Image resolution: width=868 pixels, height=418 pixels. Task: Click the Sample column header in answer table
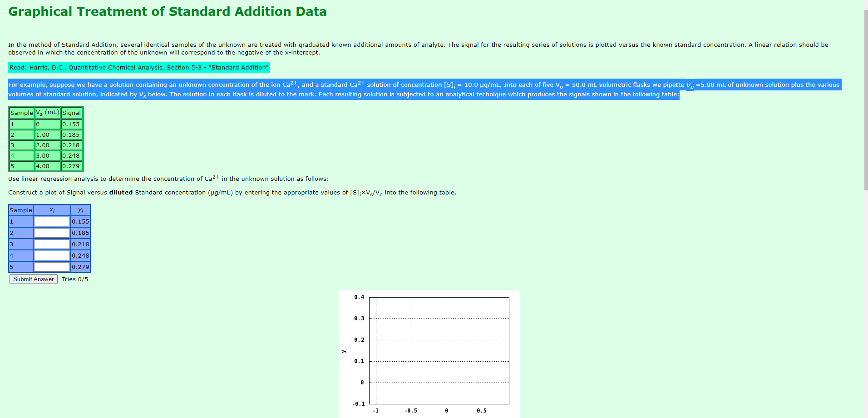[20, 210]
